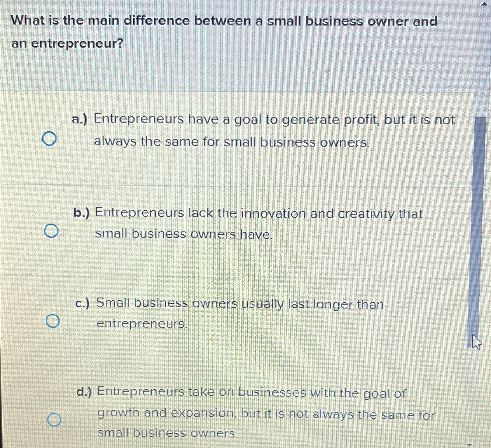Click the scroll-up arrow at top right
Viewport: 491px width, 448px height.
pos(484,4)
